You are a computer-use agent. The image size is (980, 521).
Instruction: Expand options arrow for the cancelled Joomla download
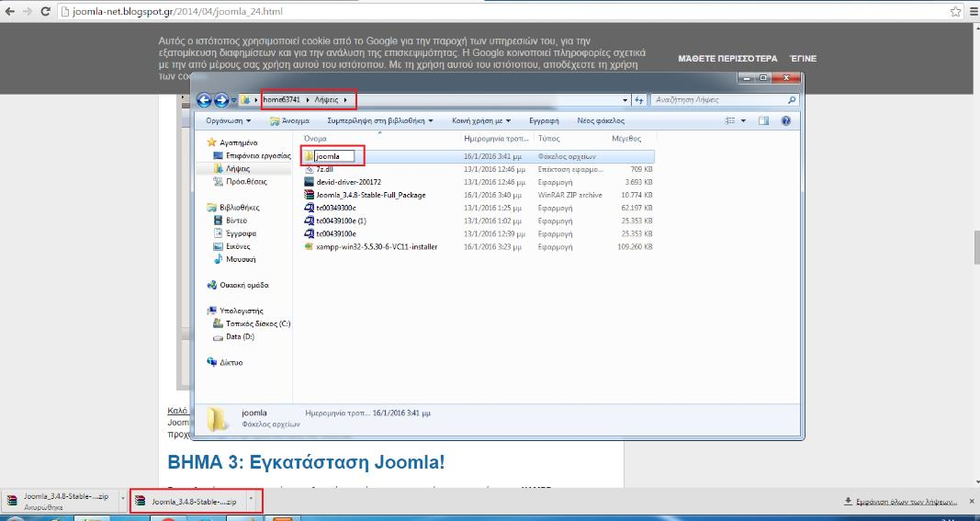pos(122,499)
